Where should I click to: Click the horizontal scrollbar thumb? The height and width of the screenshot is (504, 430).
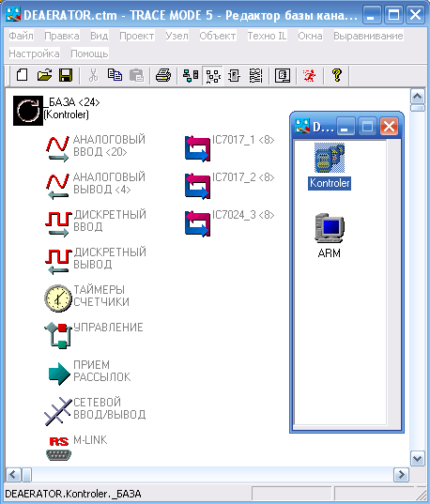26,474
